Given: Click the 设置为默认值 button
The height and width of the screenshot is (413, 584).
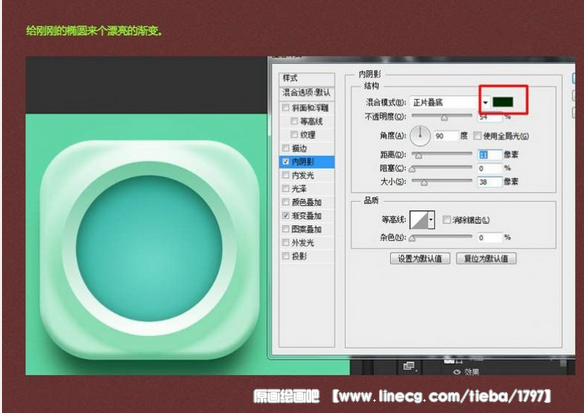Looking at the screenshot, I should [x=420, y=258].
